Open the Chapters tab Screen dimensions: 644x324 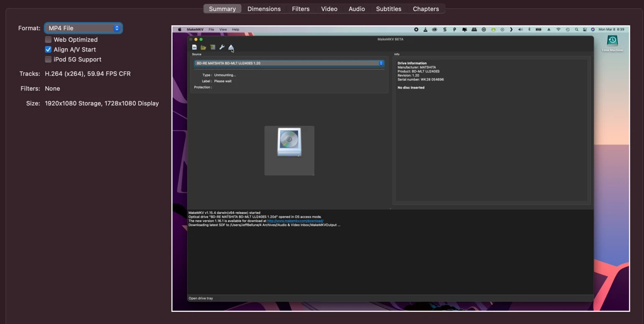(426, 9)
